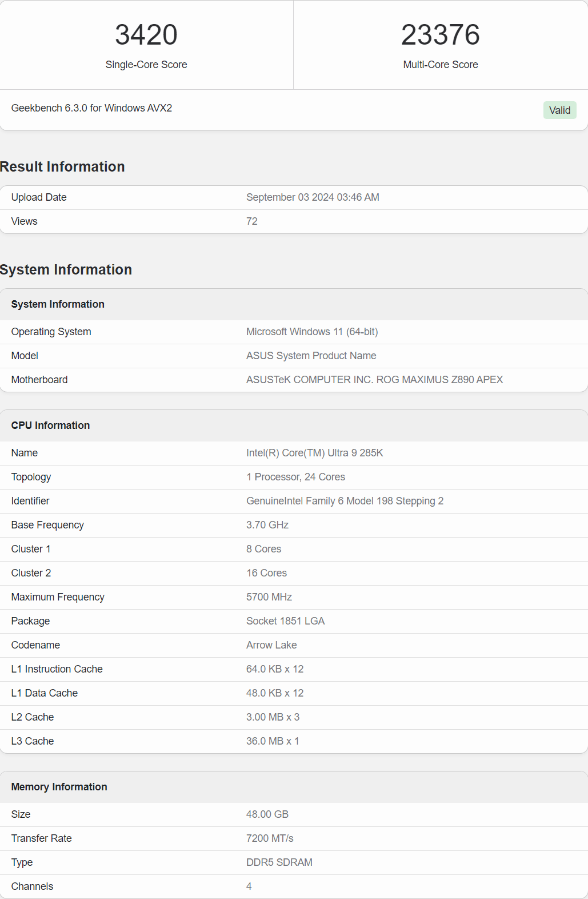Click the ROG MAXIMUS Z890 APEX motherboard value
The width and height of the screenshot is (588, 899).
[x=374, y=380]
